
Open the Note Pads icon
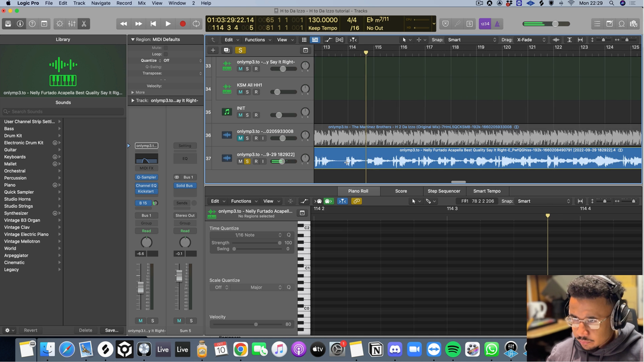coord(609,24)
